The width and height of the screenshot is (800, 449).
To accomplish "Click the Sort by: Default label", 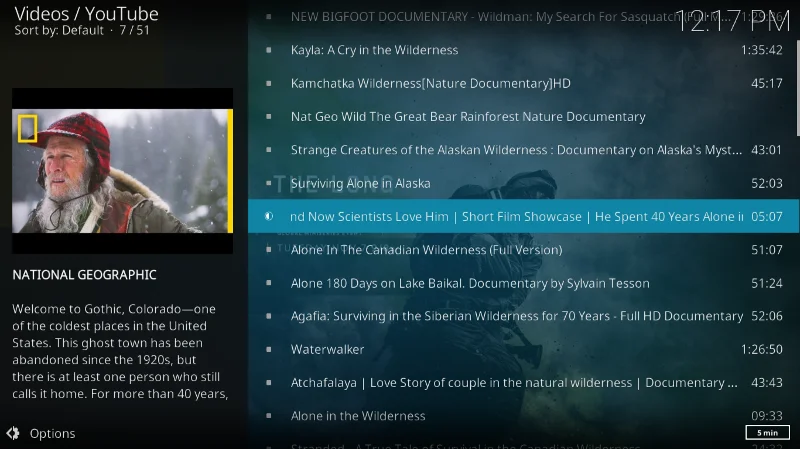I will tap(59, 31).
